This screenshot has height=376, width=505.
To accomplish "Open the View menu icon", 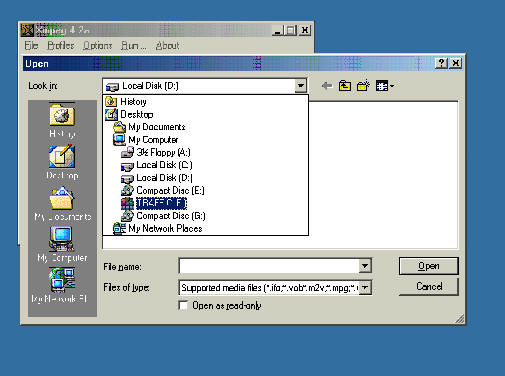I will point(385,86).
